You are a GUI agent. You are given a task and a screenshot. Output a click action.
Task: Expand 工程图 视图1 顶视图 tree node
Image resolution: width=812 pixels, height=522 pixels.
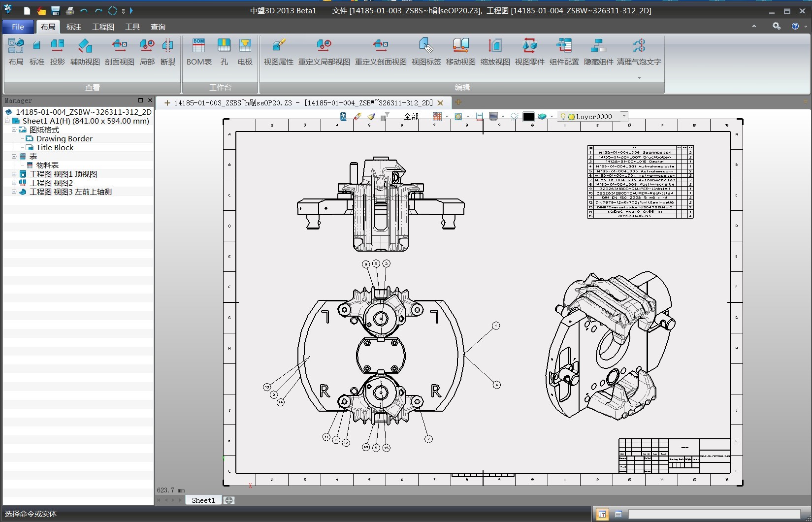tap(14, 174)
